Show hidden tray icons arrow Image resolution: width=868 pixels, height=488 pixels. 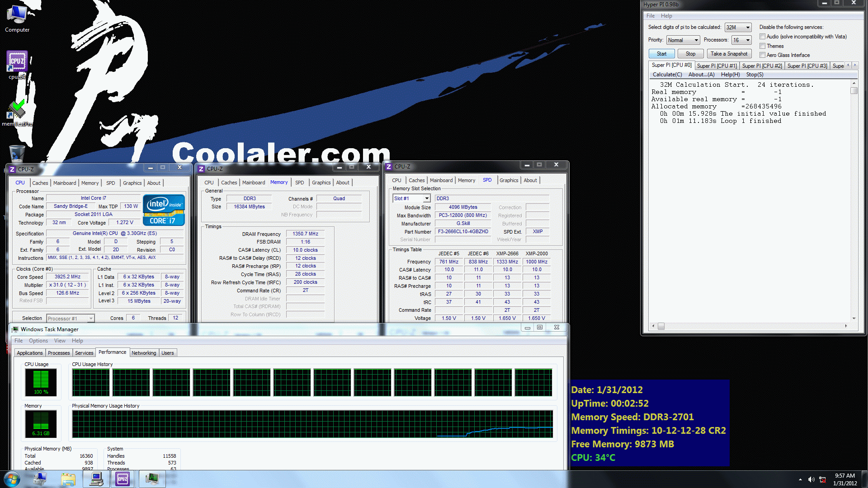(x=800, y=479)
